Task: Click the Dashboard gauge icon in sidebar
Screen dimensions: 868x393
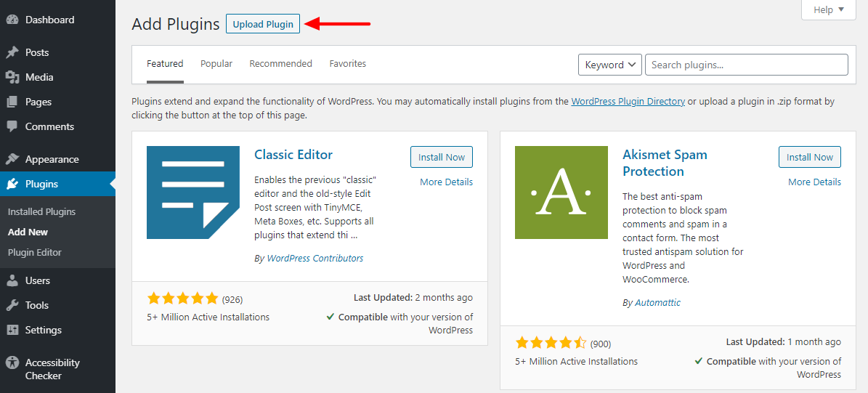Action: tap(12, 20)
